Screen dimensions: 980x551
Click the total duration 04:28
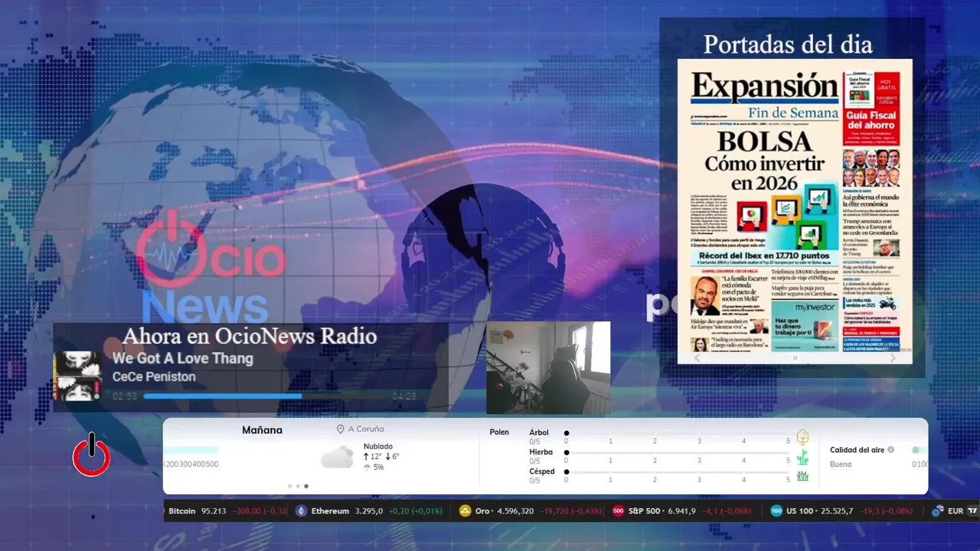(404, 396)
